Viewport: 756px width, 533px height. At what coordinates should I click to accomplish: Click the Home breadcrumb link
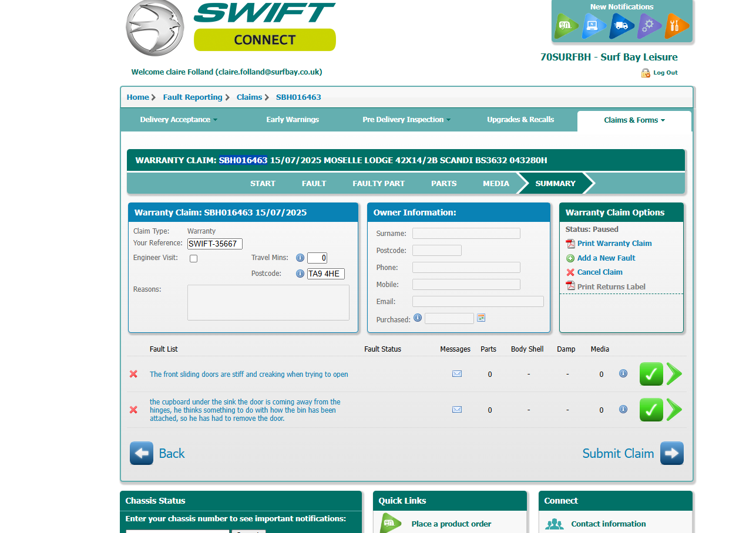click(x=138, y=97)
